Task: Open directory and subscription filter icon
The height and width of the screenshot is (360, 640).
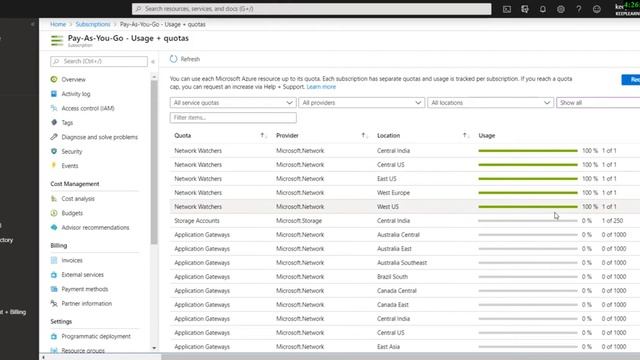Action: point(524,9)
